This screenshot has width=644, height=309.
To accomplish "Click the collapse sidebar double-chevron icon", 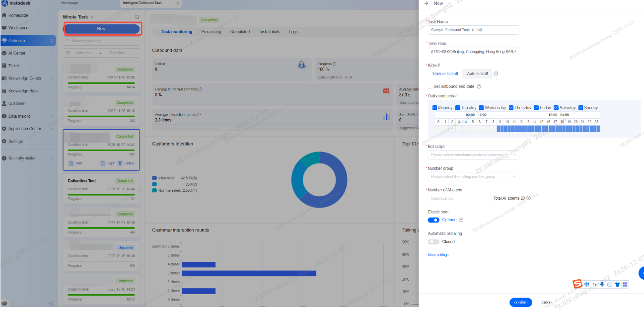I will coord(51,303).
